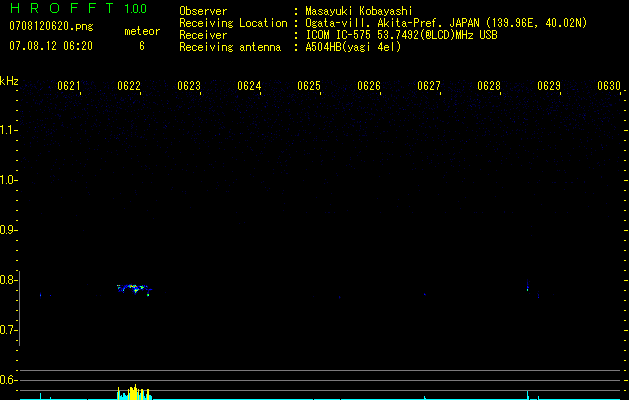Click the yellow intensity peaks below 0622
Image resolution: width=629 pixels, height=400 pixels.
click(135, 392)
